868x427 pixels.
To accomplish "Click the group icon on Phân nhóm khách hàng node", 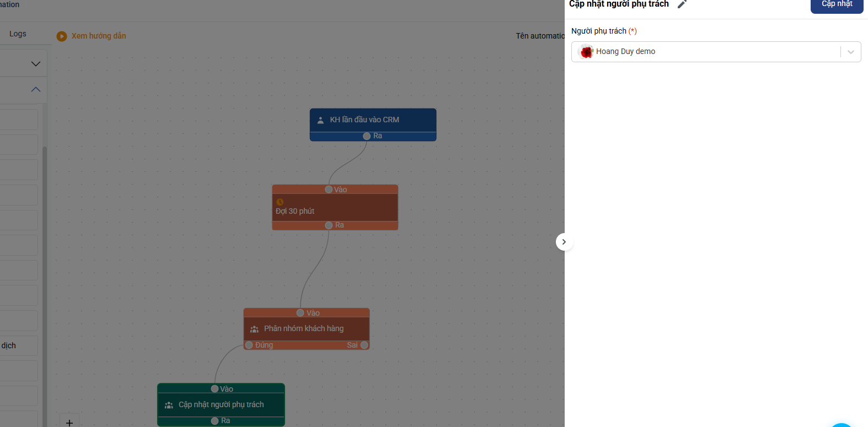I will click(254, 329).
